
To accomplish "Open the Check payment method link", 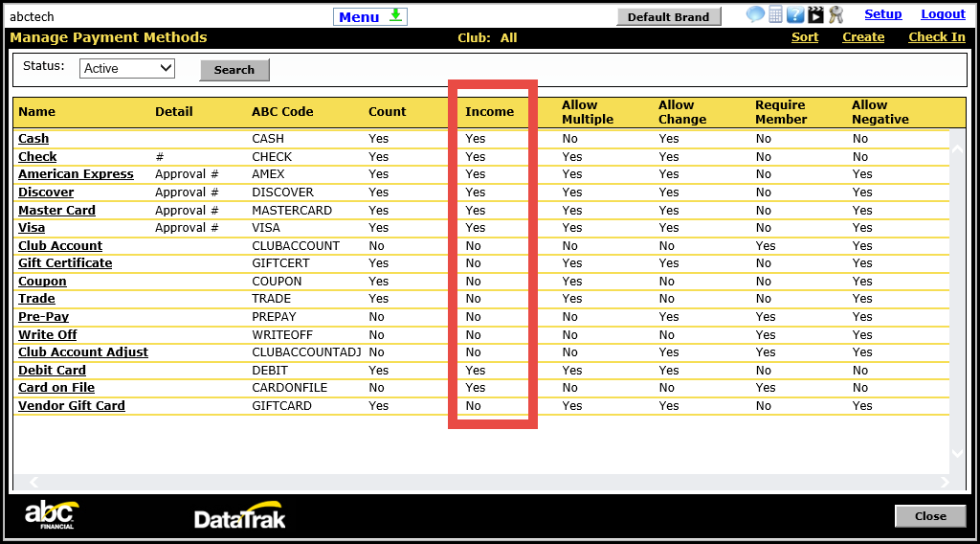I will 37,156.
